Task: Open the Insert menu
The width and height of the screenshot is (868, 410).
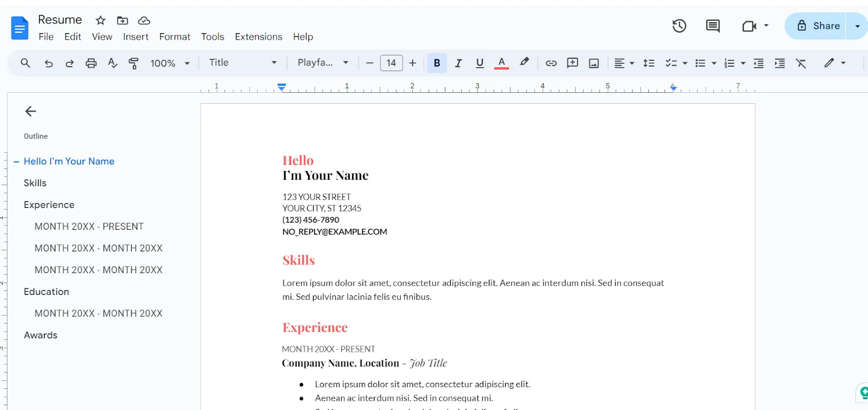Action: 136,36
